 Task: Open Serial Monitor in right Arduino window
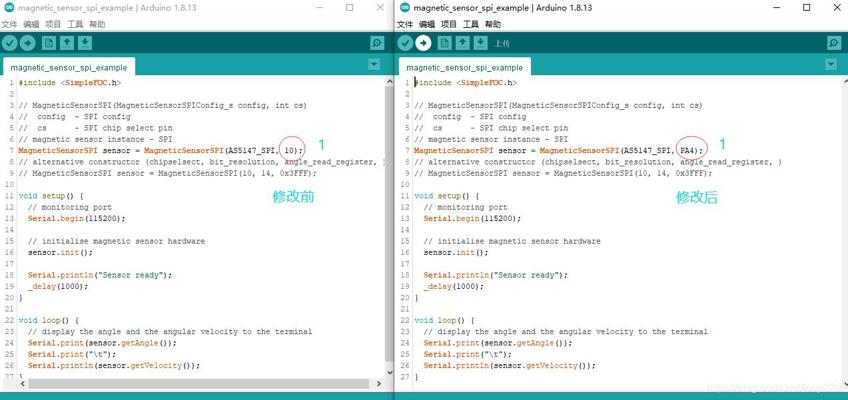pyautogui.click(x=834, y=43)
